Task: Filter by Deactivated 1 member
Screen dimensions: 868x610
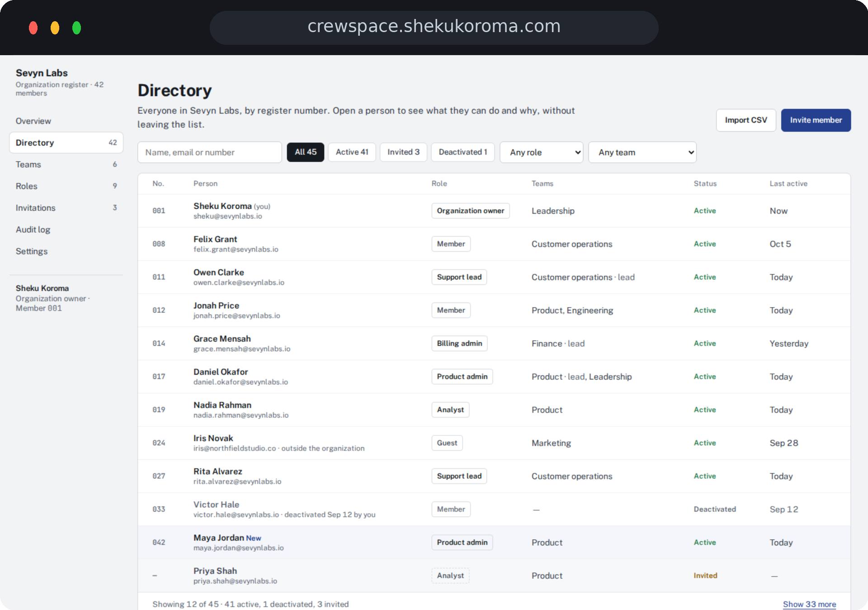Action: coord(462,152)
